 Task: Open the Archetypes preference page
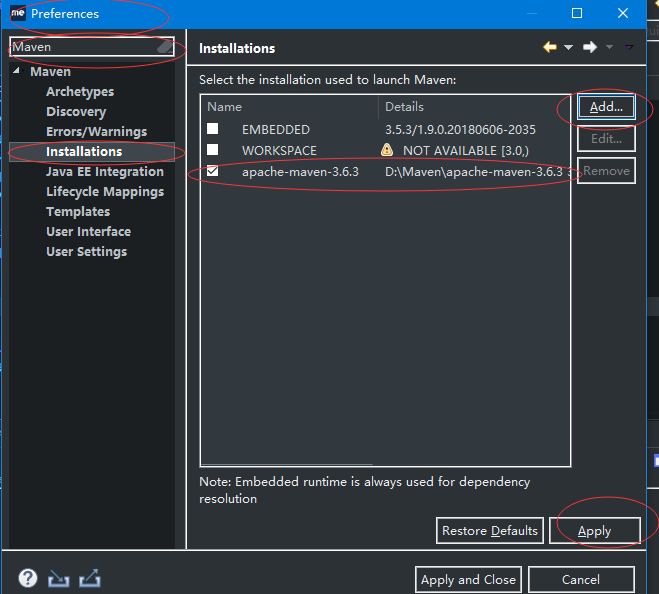tap(80, 92)
